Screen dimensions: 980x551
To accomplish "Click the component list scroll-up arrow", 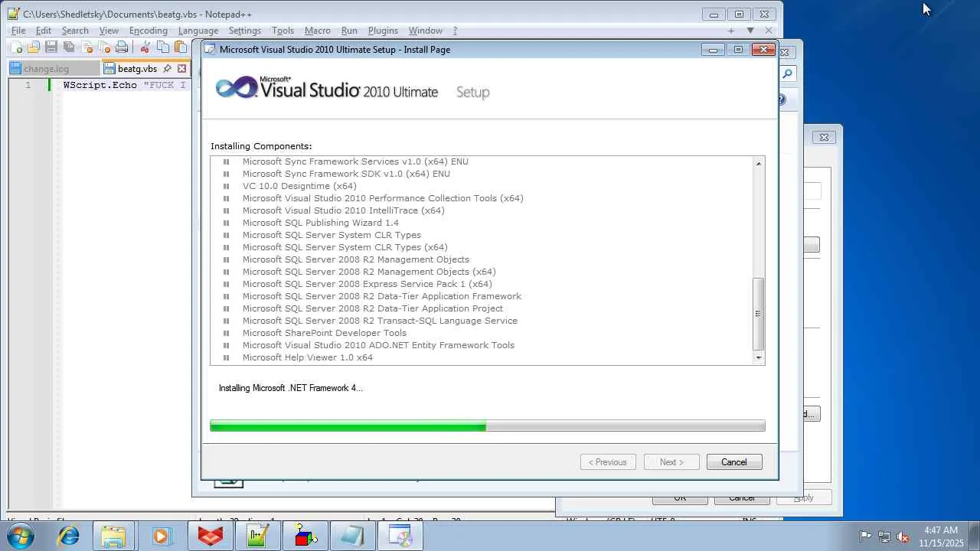I will (x=759, y=164).
